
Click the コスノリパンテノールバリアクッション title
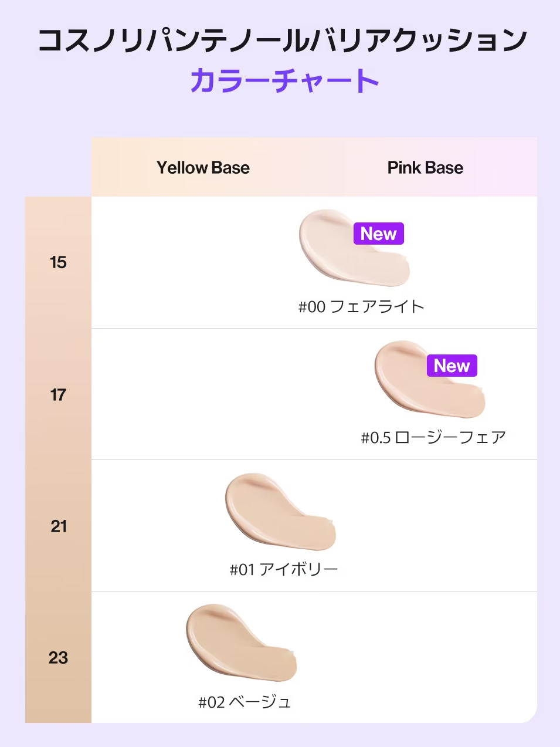[x=281, y=40]
